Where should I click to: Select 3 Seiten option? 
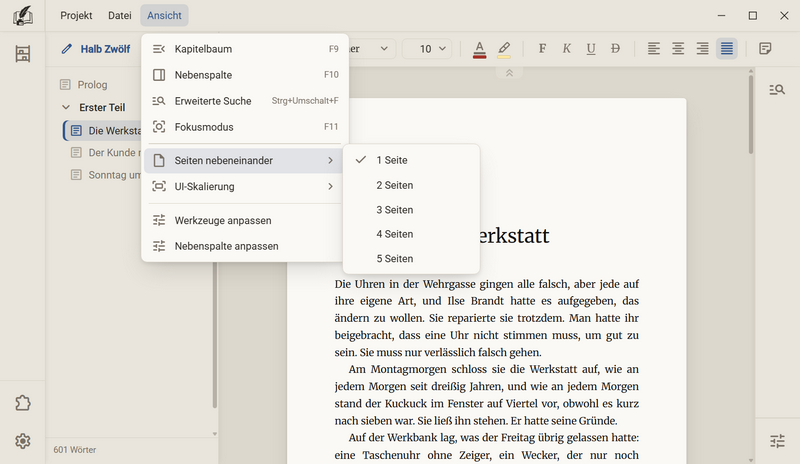point(411,210)
